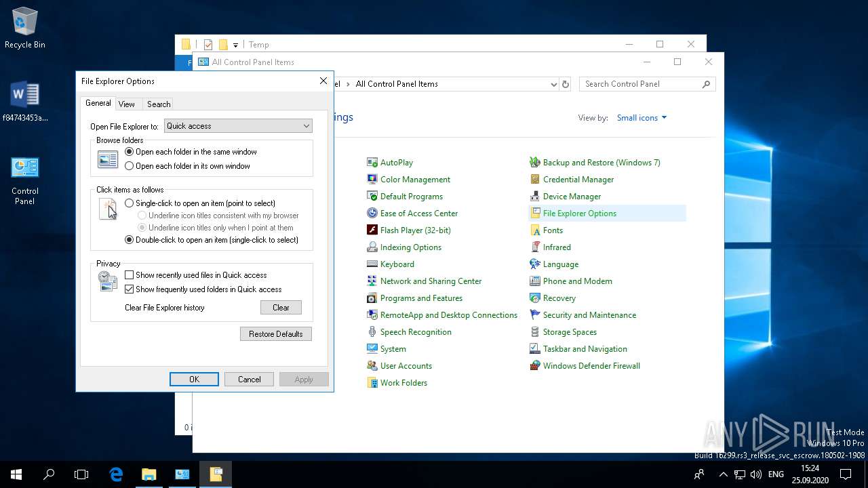Viewport: 868px width, 488px height.
Task: Open the Recovery icon
Action: click(x=534, y=298)
